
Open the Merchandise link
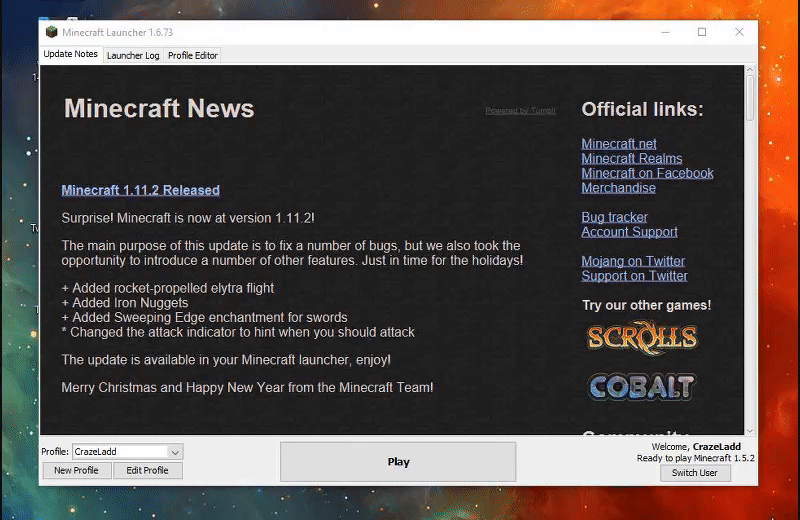618,188
